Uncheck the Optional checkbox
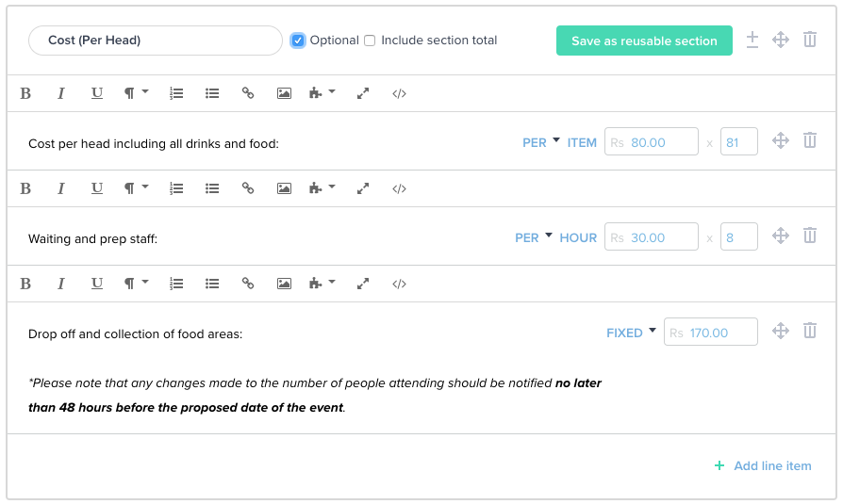 pyautogui.click(x=298, y=41)
